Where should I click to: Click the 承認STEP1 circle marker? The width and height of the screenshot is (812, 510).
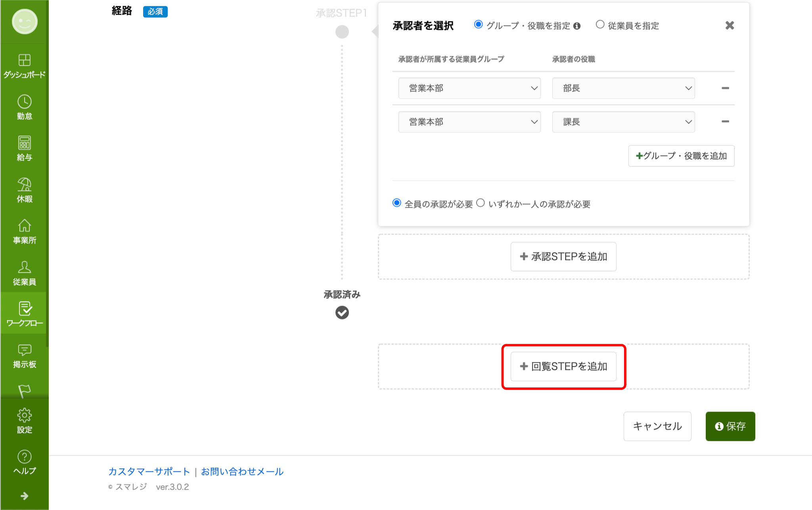(x=342, y=32)
